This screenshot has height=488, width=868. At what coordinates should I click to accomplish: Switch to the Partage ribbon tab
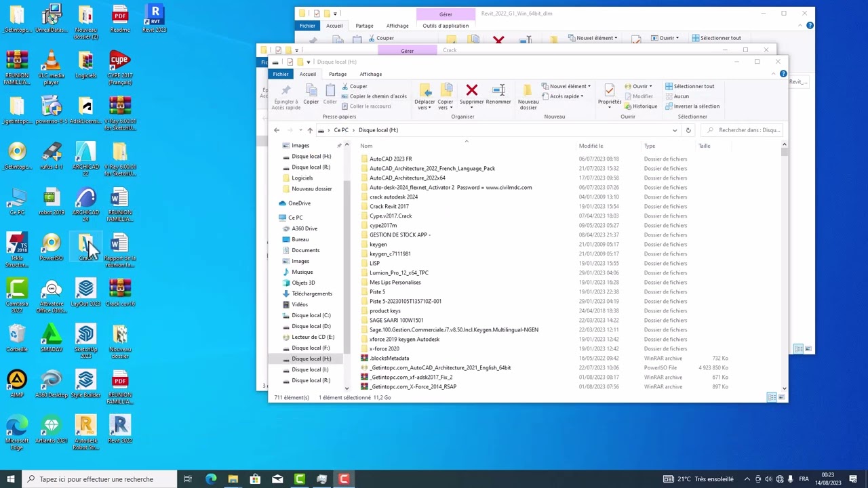[x=338, y=74]
